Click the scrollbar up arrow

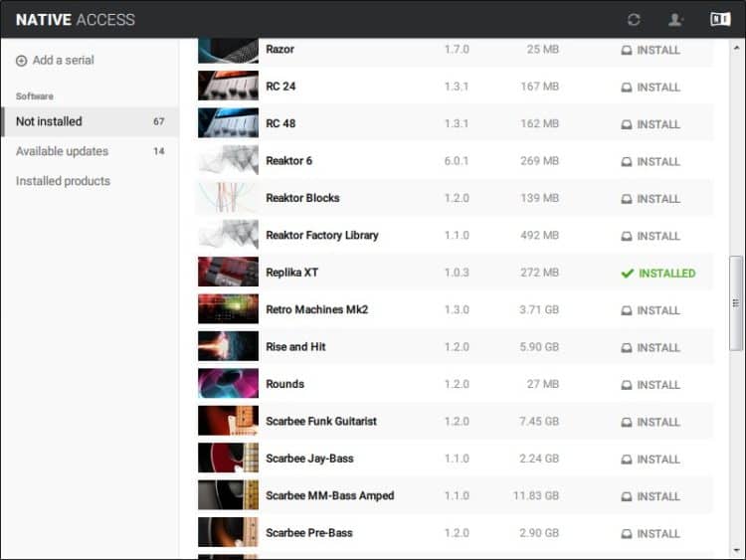pos(736,48)
